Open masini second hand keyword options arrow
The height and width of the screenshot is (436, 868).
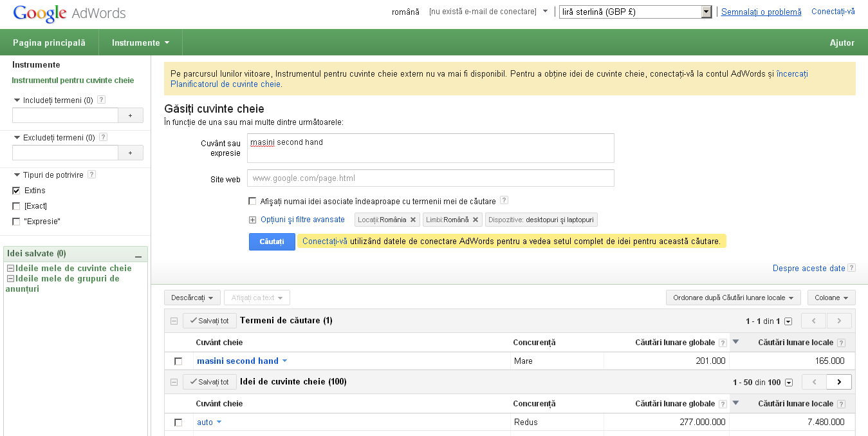point(284,361)
